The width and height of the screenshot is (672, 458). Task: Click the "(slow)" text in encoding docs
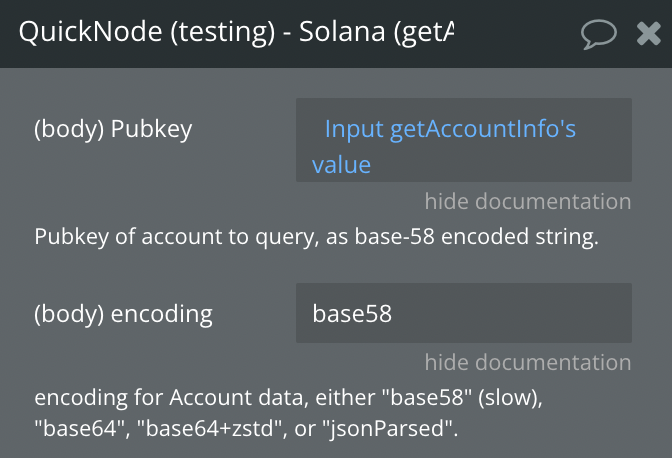point(510,398)
